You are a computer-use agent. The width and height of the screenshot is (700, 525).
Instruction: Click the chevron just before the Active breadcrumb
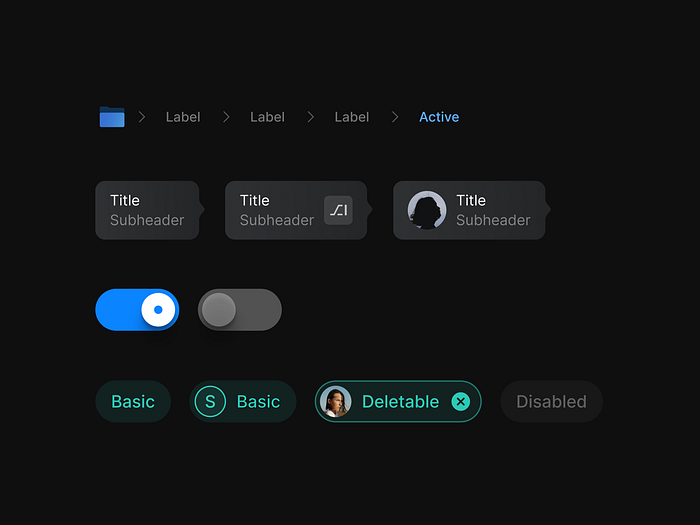(395, 117)
